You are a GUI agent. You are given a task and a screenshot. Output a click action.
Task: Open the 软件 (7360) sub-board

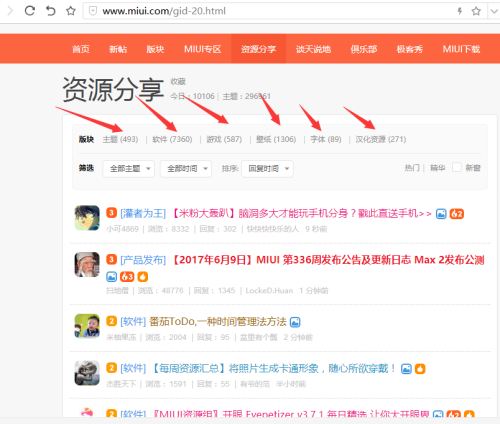click(x=172, y=139)
